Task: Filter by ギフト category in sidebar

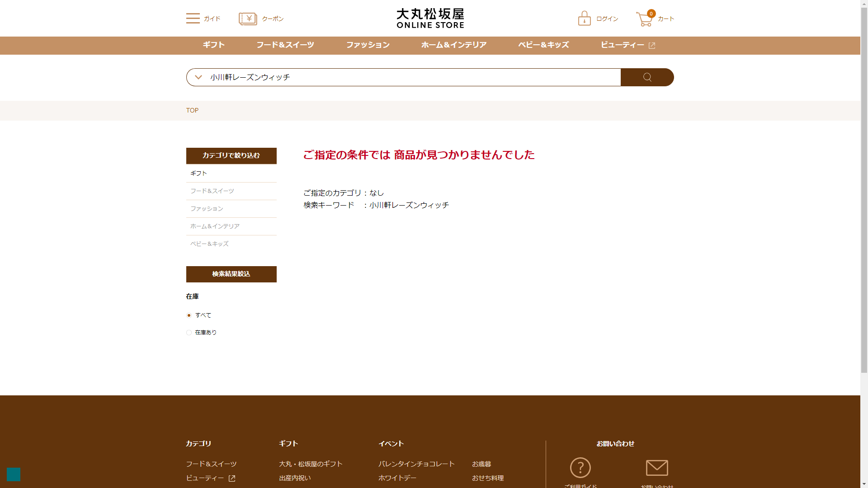Action: [x=198, y=174]
